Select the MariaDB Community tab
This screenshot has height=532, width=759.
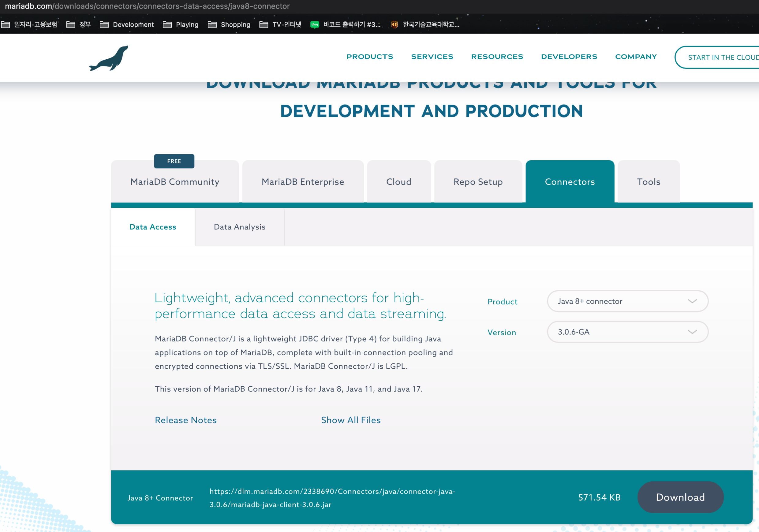tap(175, 181)
